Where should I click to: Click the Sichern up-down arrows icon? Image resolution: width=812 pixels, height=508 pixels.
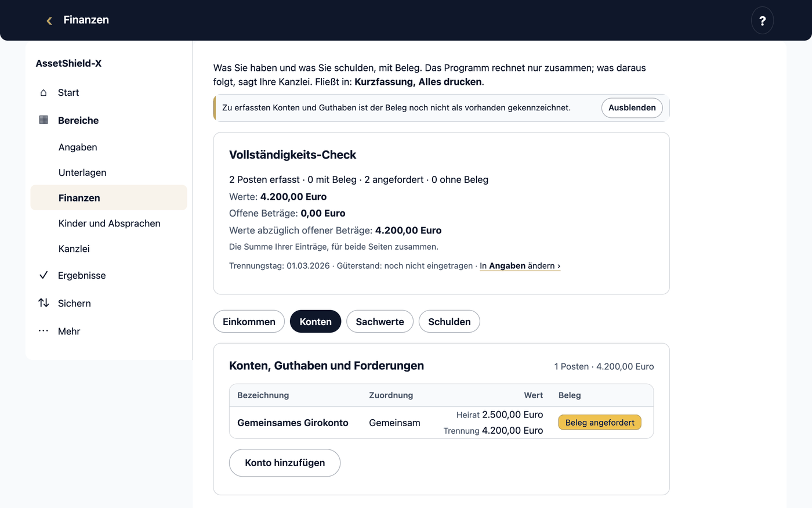coord(43,303)
